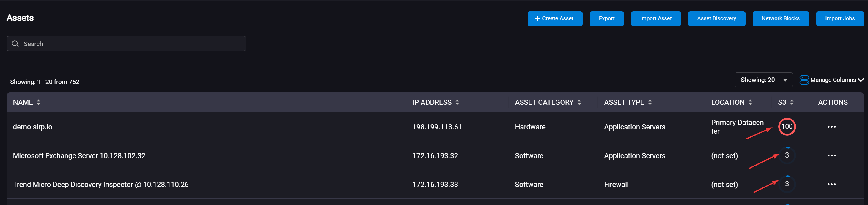Viewport: 868px width, 205px height.
Task: Sort assets by S3 score column
Action: (x=792, y=103)
